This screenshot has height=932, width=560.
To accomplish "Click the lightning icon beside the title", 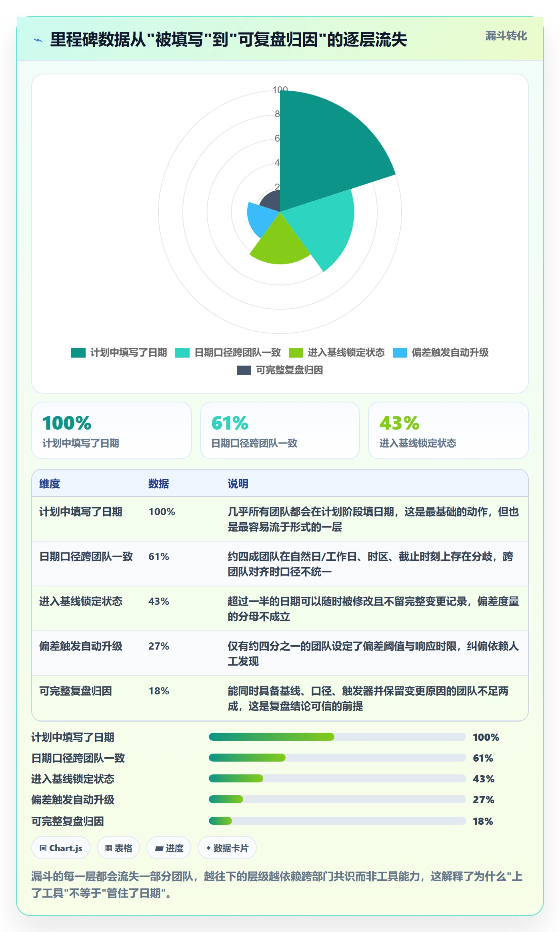I will 38,40.
